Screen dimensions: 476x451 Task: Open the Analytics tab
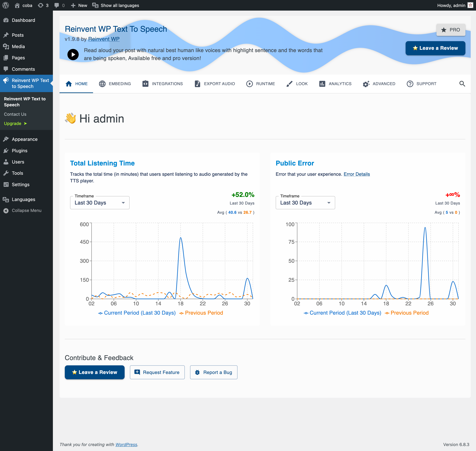pos(335,84)
